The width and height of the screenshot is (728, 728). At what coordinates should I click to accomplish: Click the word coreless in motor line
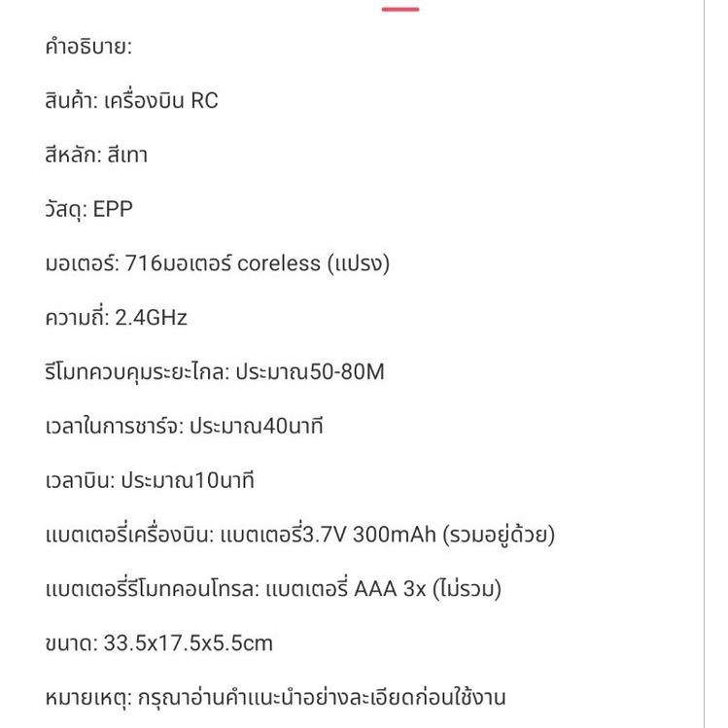pos(279,263)
